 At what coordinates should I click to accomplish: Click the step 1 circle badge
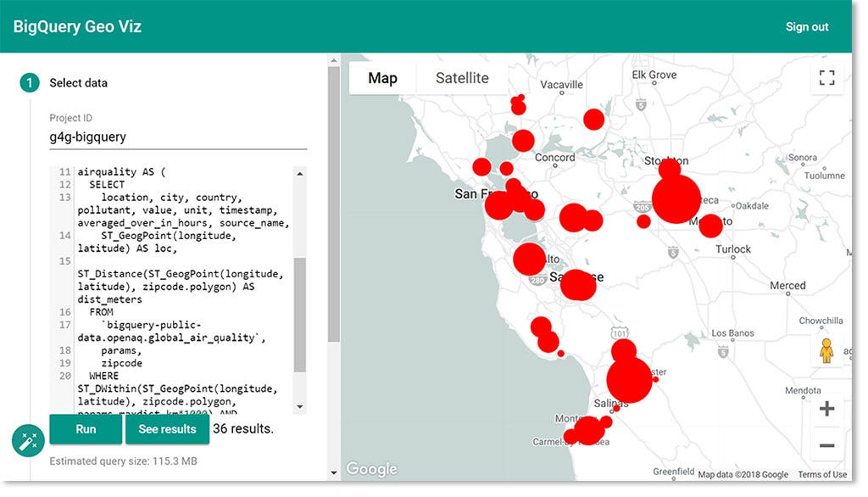click(30, 83)
